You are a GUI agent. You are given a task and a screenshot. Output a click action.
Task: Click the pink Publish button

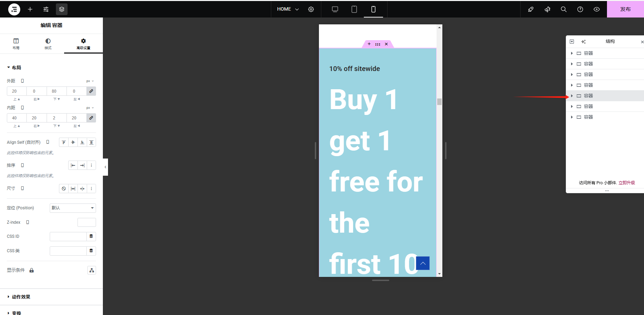point(625,9)
